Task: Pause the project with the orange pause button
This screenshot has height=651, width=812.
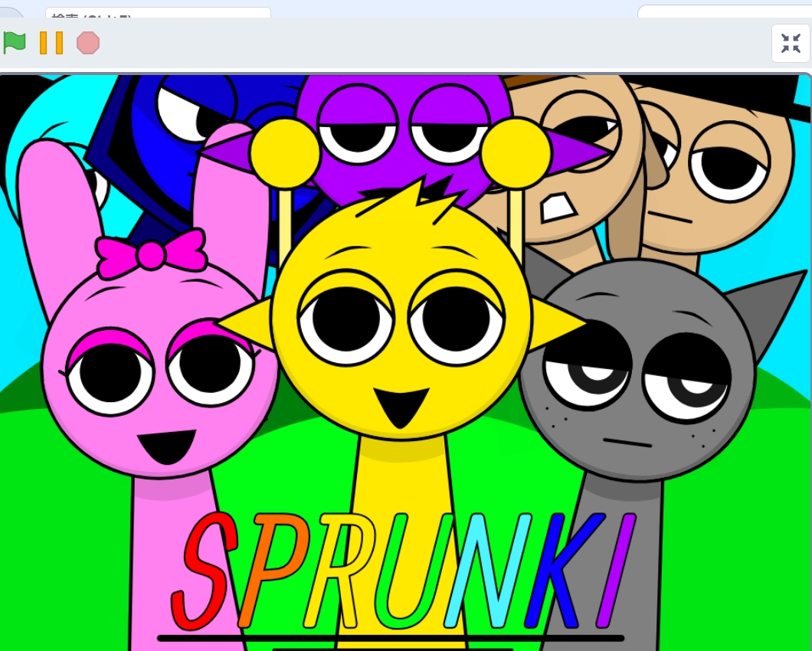Action: 51,42
